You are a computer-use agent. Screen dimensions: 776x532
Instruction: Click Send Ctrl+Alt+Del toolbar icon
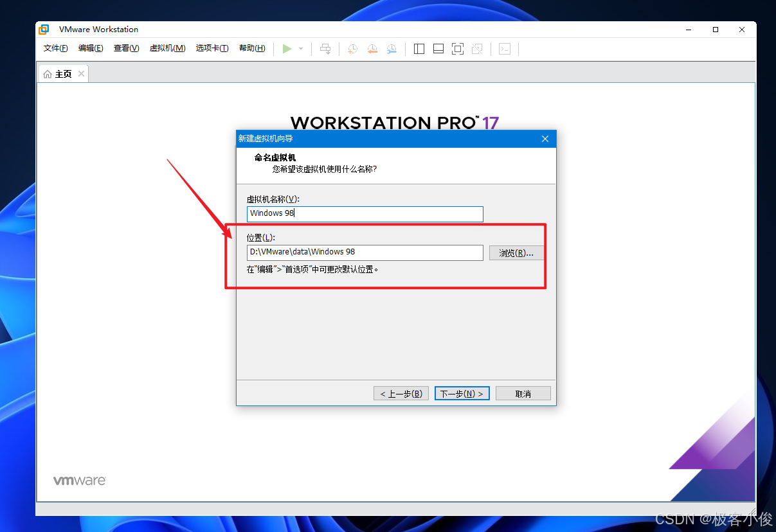[x=326, y=49]
